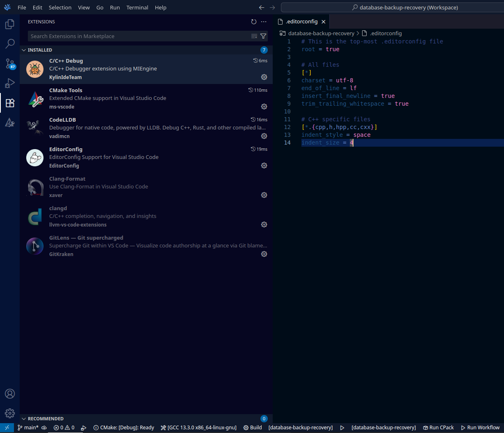Open the Explorer view in activity bar
The height and width of the screenshot is (433, 504).
tap(10, 25)
